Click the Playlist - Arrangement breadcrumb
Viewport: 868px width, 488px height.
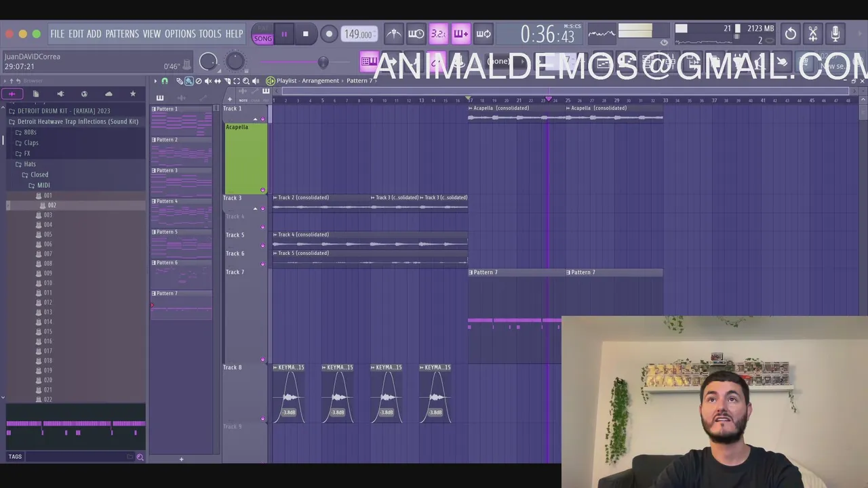[308, 81]
